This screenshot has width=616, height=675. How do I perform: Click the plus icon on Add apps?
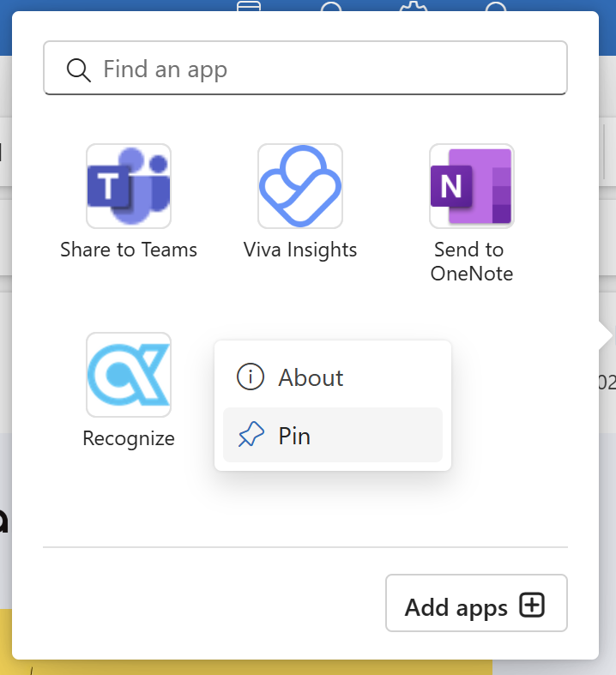(533, 606)
